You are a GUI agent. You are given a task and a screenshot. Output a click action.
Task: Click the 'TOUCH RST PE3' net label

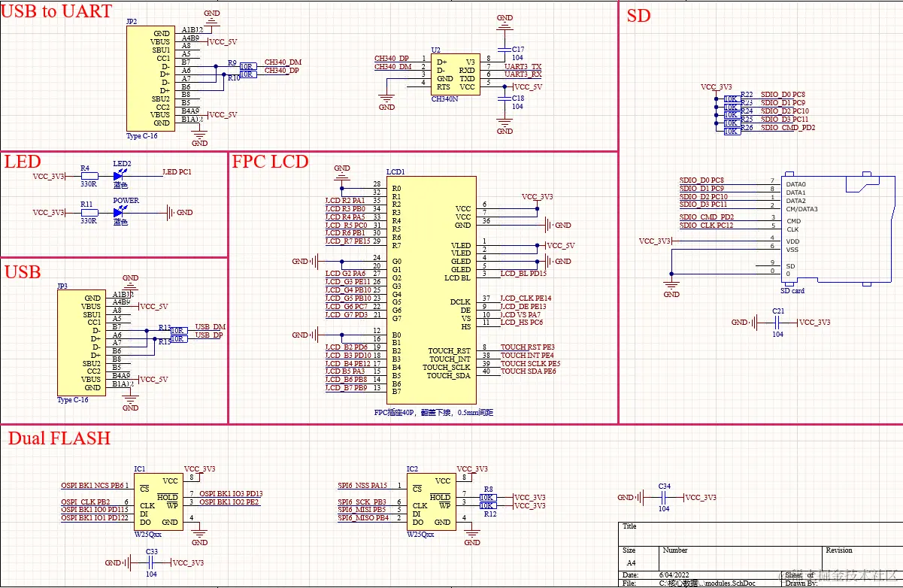(x=527, y=347)
